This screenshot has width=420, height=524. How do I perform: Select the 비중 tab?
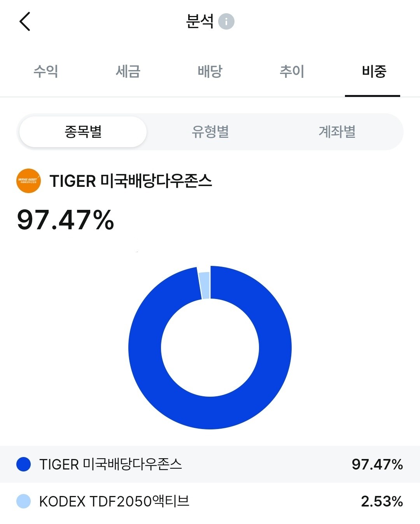[373, 71]
